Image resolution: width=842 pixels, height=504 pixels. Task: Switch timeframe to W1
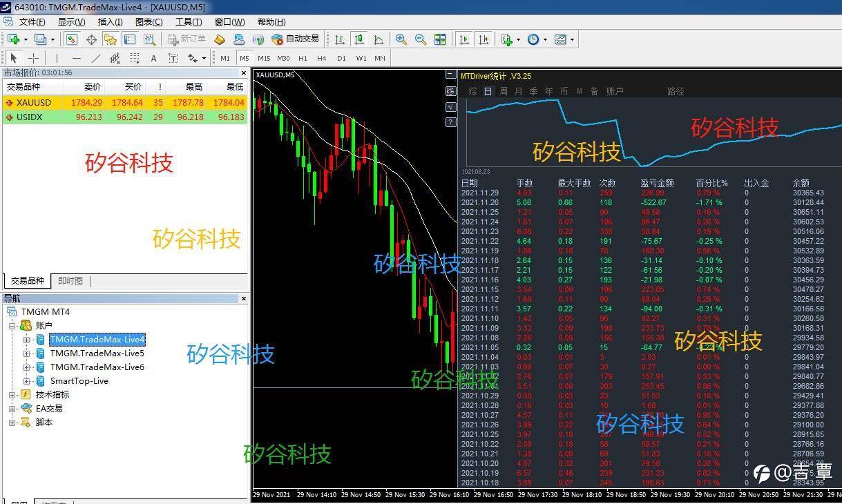[361, 58]
